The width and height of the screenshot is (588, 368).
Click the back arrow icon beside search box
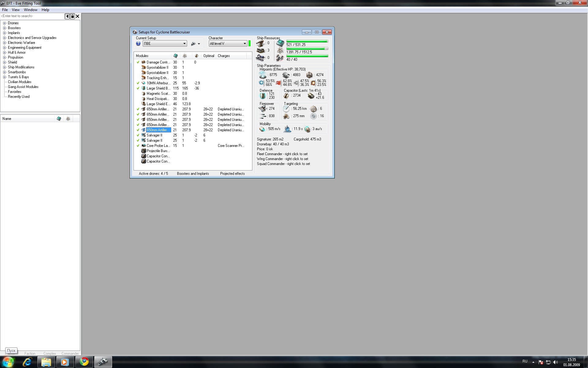67,16
